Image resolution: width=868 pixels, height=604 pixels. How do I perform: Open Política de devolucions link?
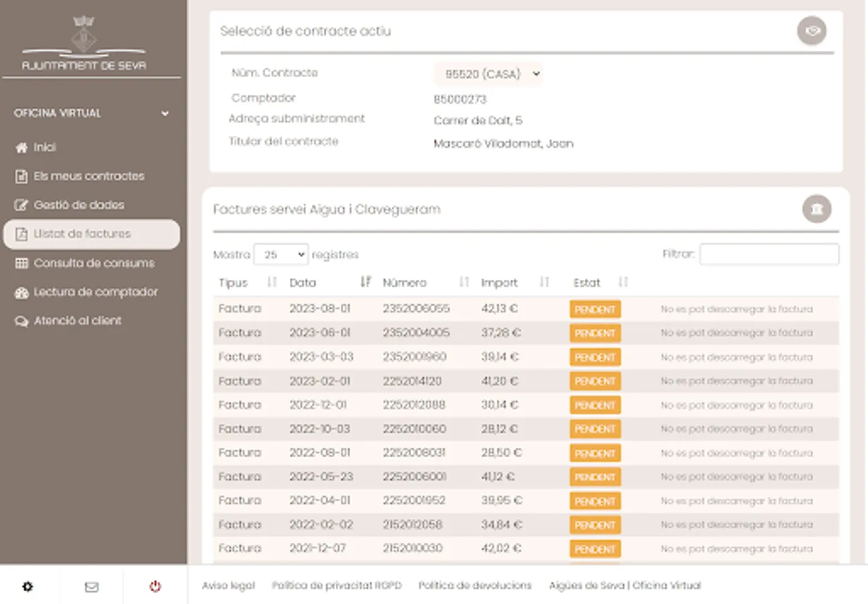click(475, 586)
